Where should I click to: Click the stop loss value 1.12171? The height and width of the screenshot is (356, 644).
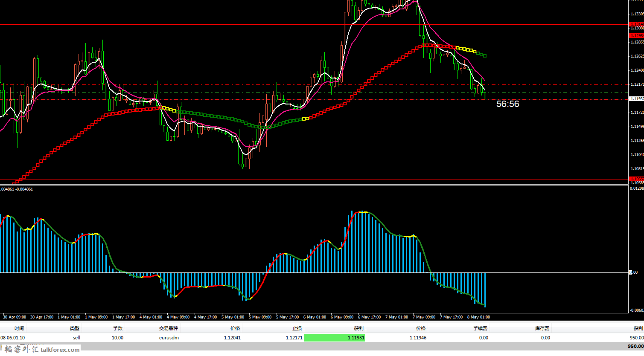pos(294,338)
